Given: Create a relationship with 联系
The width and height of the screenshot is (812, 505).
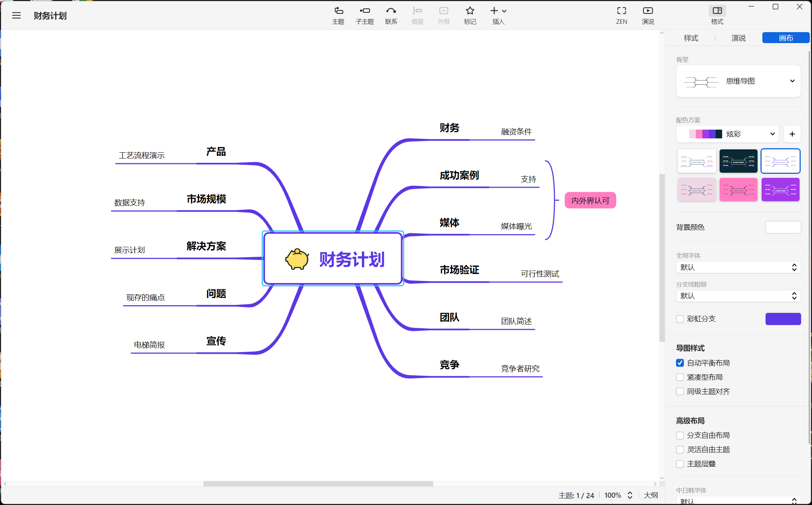Looking at the screenshot, I should point(391,16).
